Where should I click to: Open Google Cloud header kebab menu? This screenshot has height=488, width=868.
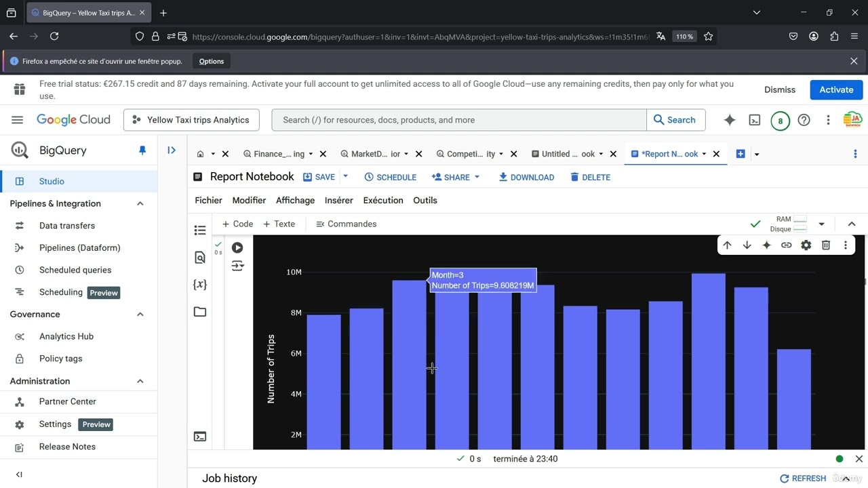828,120
